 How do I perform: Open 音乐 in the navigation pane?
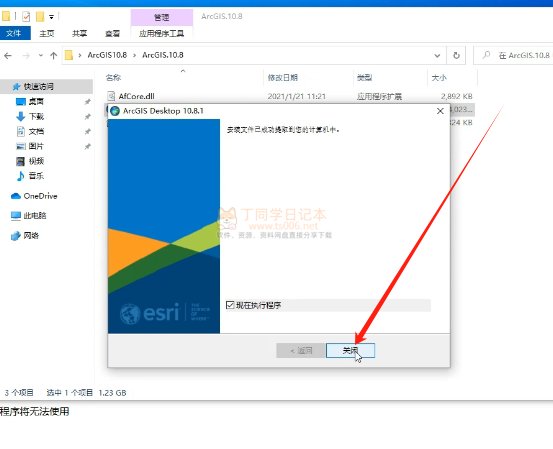[x=36, y=176]
